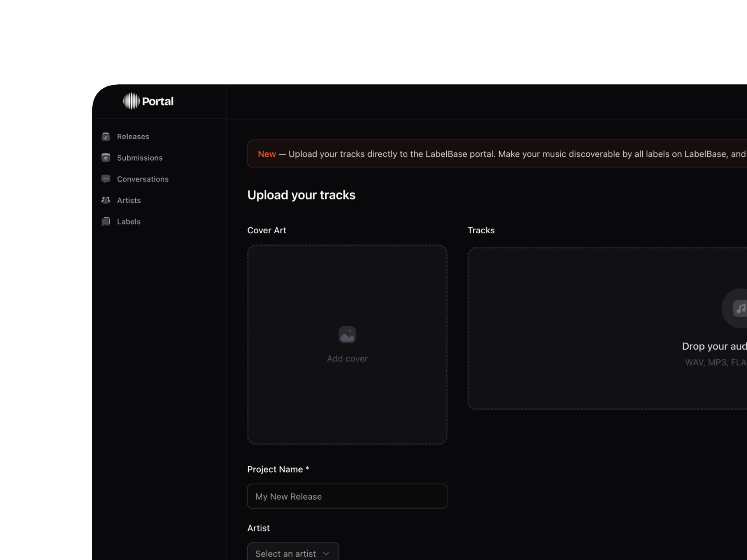This screenshot has width=747, height=560.
Task: Open the Conversations chat bubble icon
Action: pyautogui.click(x=106, y=179)
